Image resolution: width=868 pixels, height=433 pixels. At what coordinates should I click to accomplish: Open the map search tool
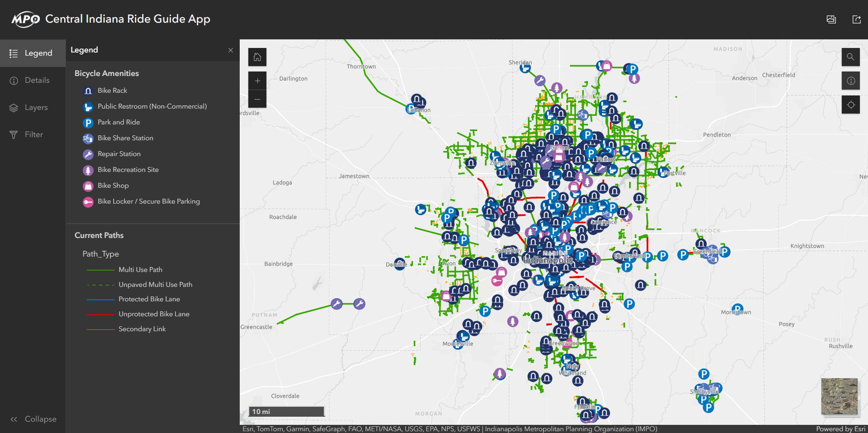click(x=850, y=57)
